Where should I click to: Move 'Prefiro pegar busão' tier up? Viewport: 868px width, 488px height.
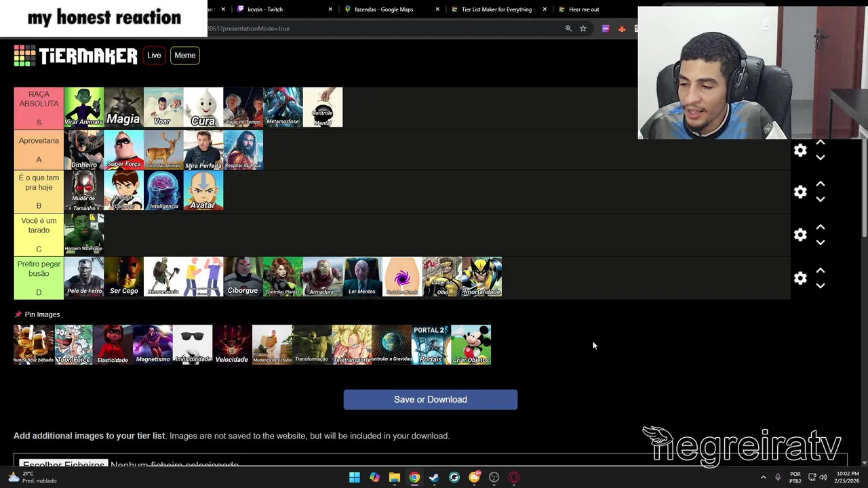pos(821,270)
